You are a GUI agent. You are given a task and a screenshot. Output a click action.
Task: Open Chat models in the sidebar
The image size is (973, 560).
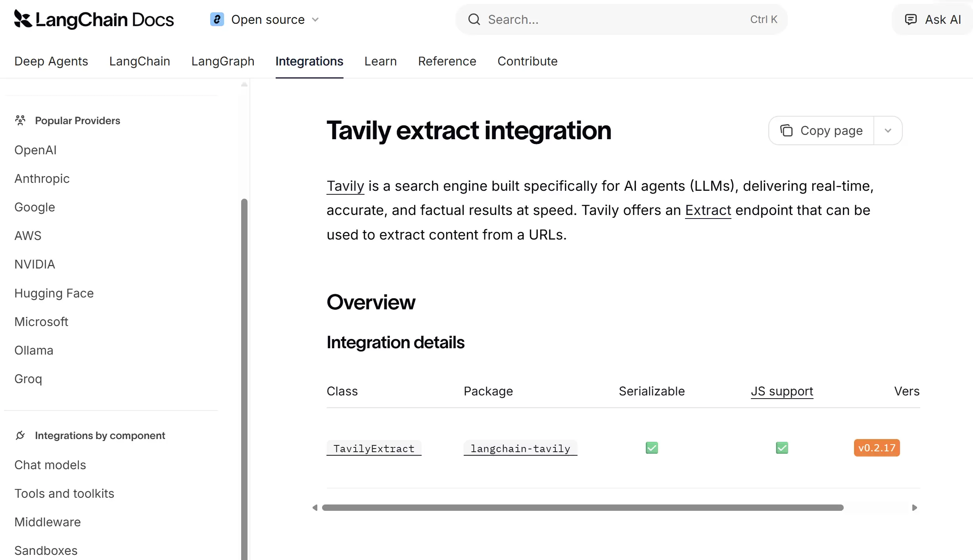pos(50,465)
